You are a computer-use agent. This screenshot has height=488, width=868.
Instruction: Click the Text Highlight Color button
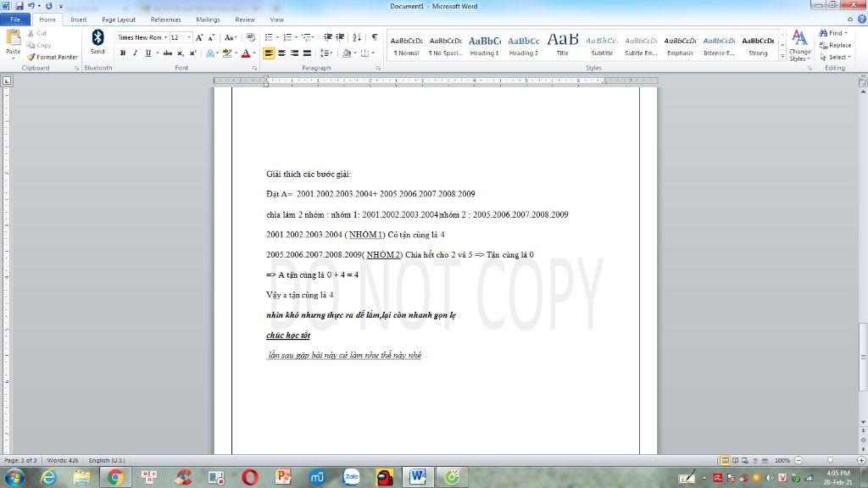pos(227,53)
